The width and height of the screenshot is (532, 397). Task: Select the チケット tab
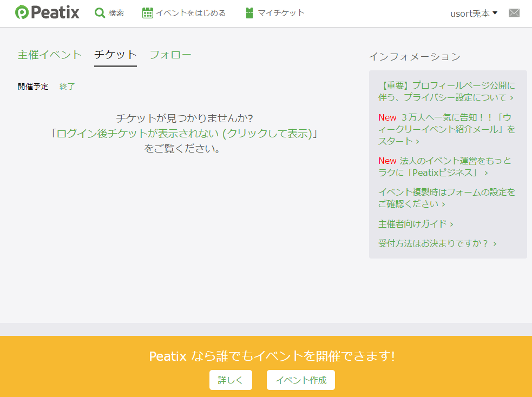coord(115,55)
